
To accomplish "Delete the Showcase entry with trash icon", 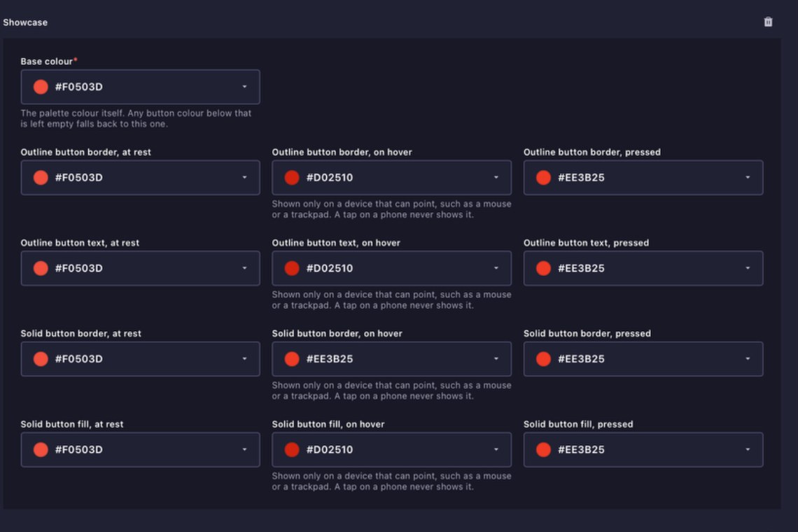I will 768,22.
